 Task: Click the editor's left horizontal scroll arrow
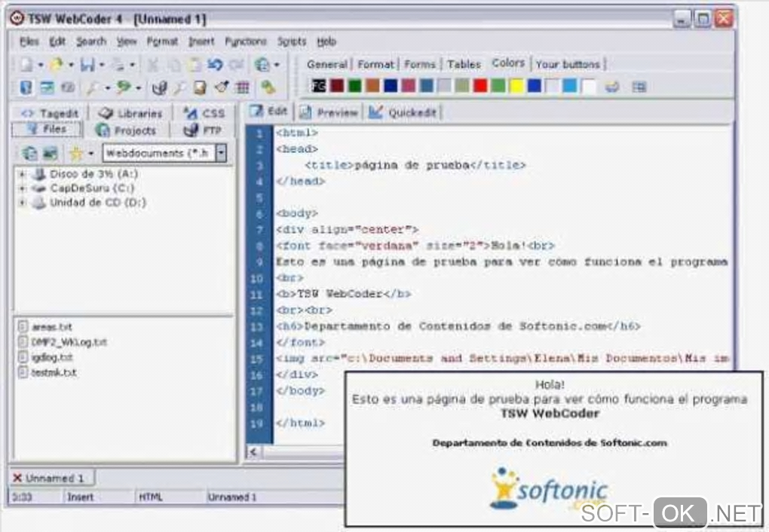click(253, 451)
